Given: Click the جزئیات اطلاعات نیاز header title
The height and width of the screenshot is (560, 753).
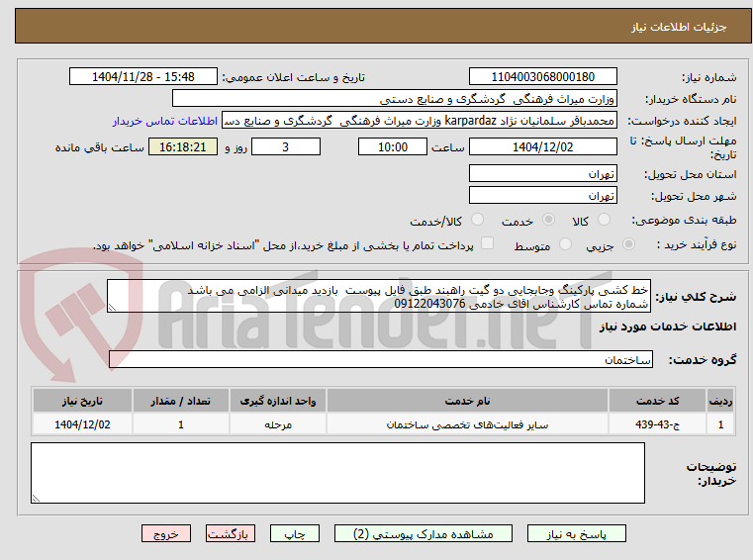Looking at the screenshot, I should pos(679,27).
